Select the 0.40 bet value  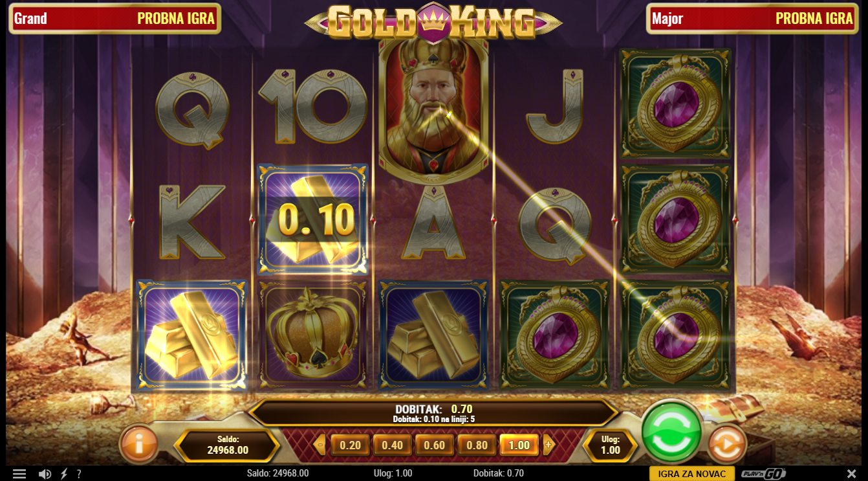coord(392,445)
